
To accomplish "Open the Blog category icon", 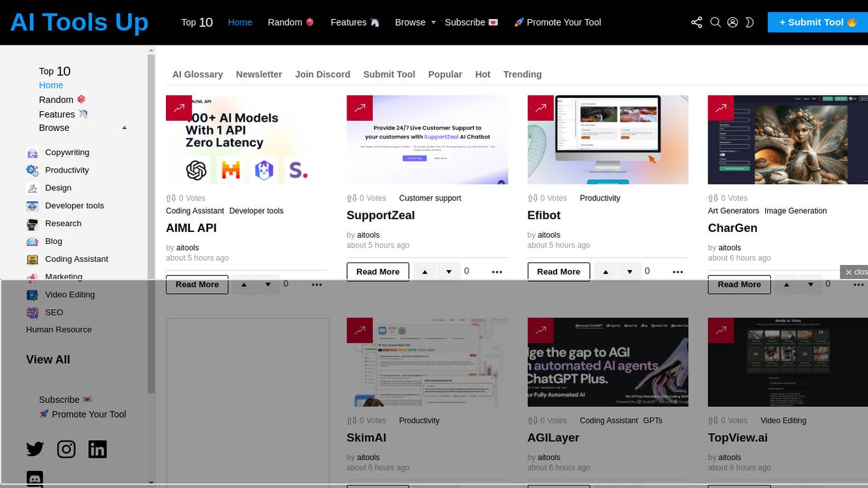I will coord(33,241).
